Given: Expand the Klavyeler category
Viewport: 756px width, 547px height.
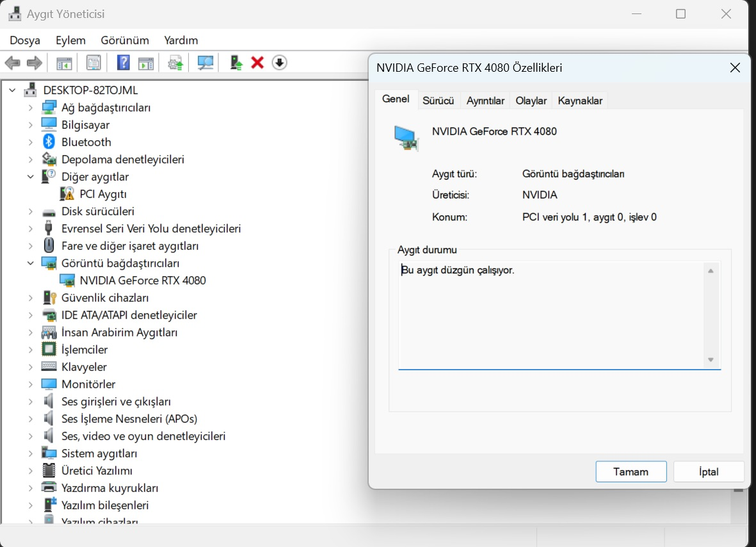Looking at the screenshot, I should coord(30,367).
